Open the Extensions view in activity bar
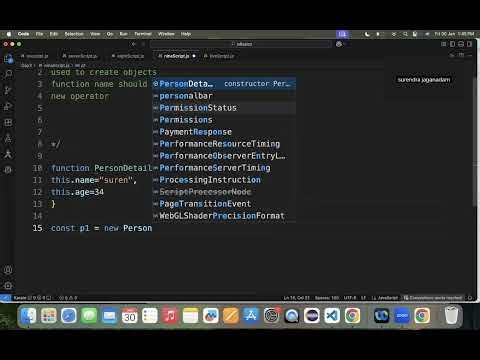This screenshot has width=480, height=360. (8, 122)
